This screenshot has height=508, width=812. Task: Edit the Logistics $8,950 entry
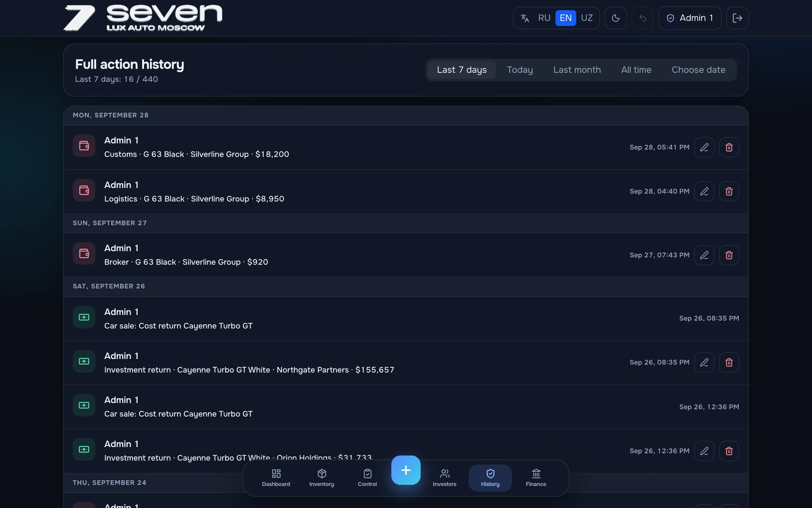704,191
